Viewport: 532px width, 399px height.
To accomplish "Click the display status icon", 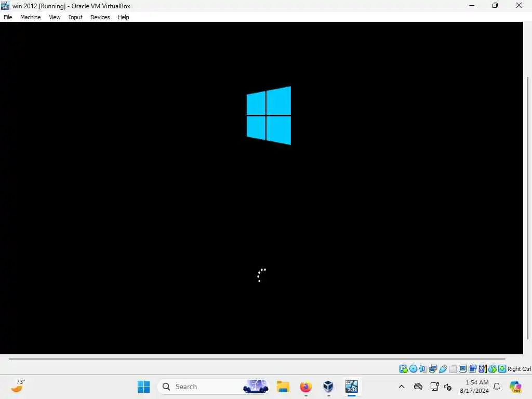I will click(462, 369).
